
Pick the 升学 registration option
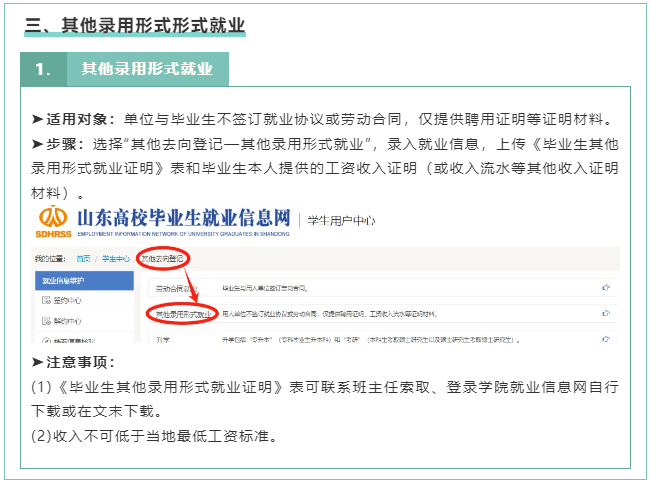coord(157,340)
